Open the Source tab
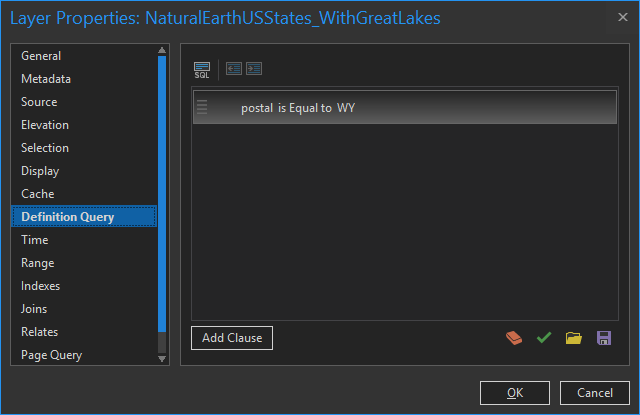Screen dimensions: 640x415 pyautogui.click(x=84, y=102)
